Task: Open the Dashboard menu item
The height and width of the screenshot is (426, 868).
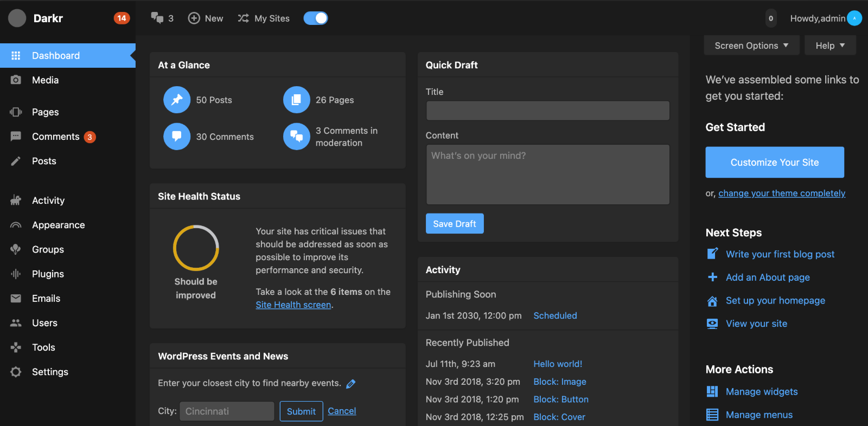Action: 68,56
